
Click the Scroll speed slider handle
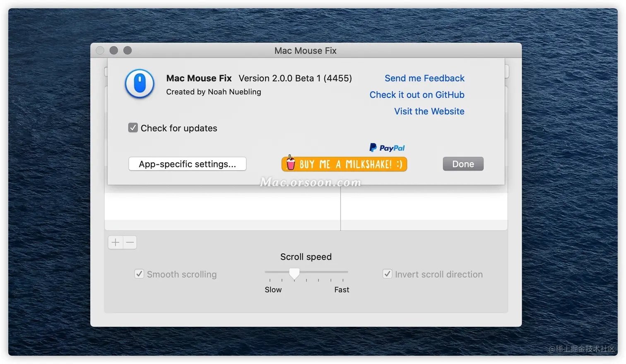coord(294,274)
